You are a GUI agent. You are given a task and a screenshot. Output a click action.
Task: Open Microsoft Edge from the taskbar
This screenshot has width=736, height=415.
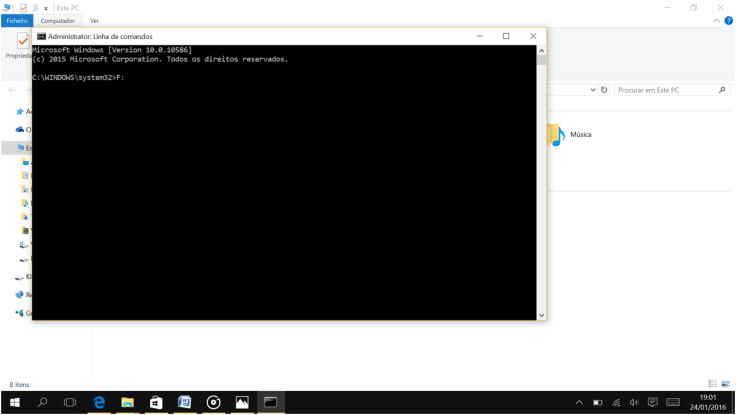coord(99,402)
